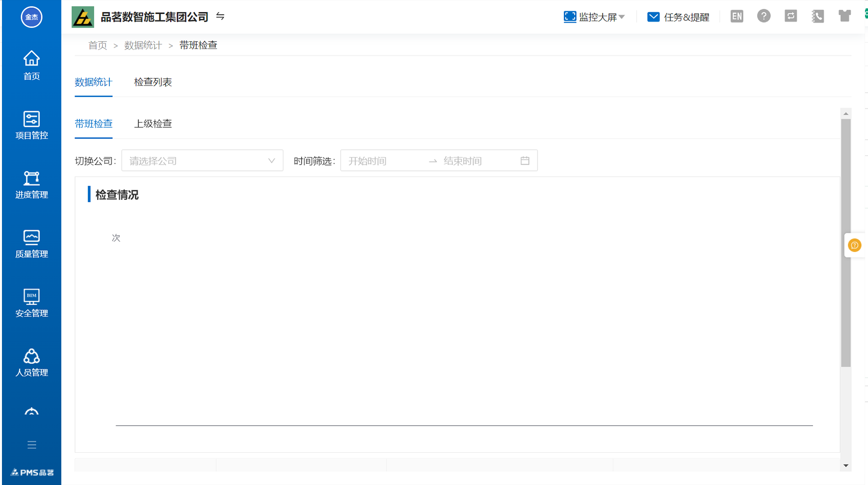This screenshot has width=868, height=485.
Task: Click the calendar icon in date filter
Action: pyautogui.click(x=525, y=161)
